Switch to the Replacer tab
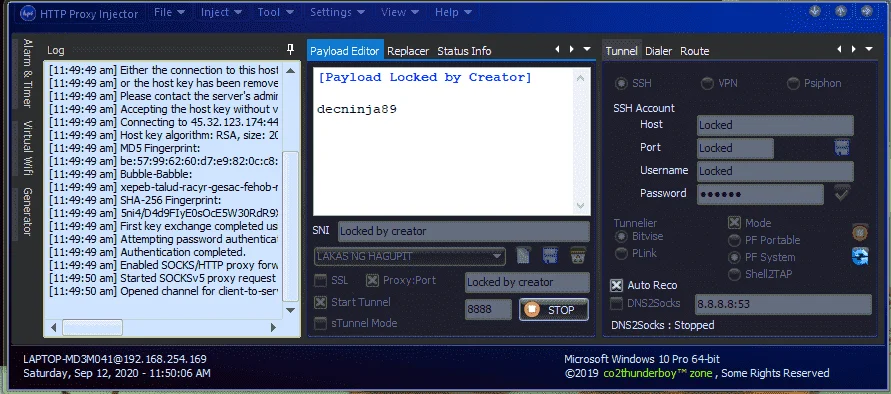The height and width of the screenshot is (394, 891). click(x=408, y=51)
